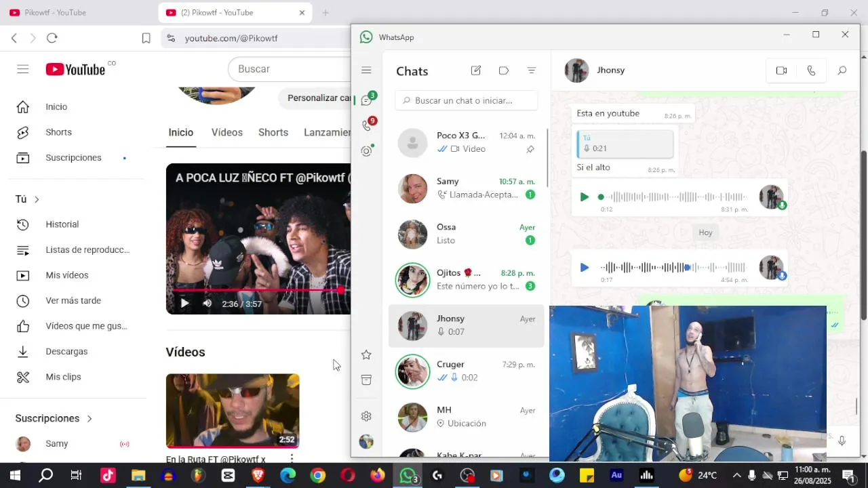Open Videos que me gustan
The image size is (868, 488).
(x=72, y=326)
